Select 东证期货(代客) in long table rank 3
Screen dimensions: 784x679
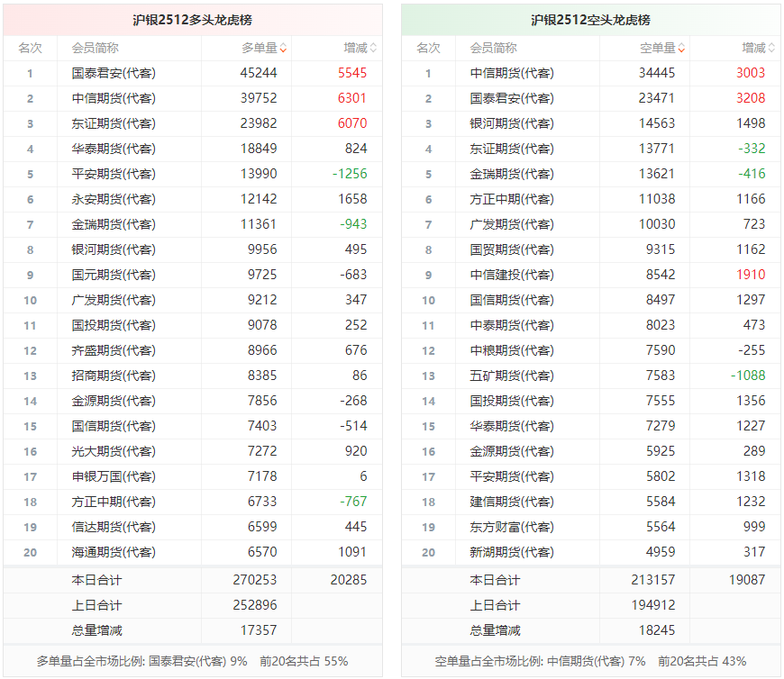114,123
